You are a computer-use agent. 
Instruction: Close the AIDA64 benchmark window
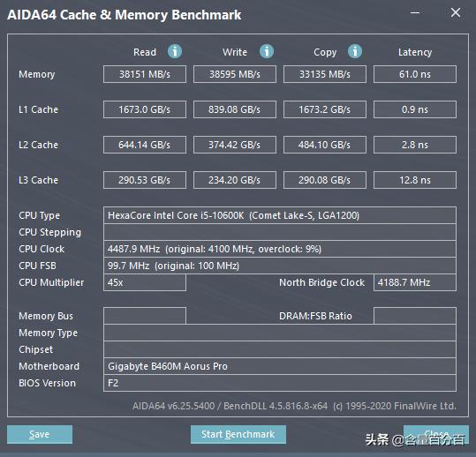pos(456,12)
